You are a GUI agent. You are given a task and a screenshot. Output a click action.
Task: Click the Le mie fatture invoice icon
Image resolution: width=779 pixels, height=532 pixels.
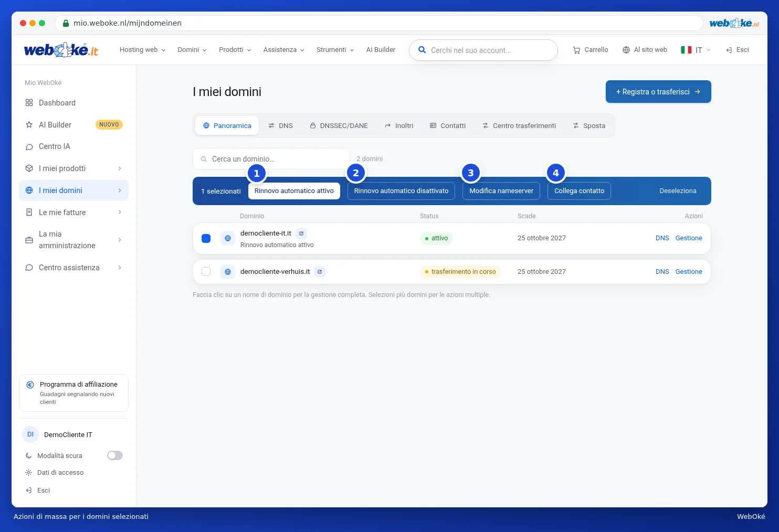(x=29, y=212)
